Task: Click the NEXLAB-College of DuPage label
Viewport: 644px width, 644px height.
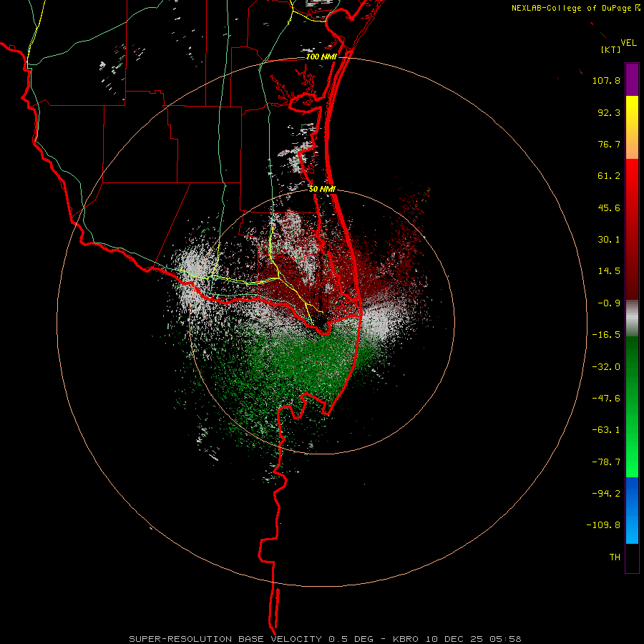Action: point(575,8)
